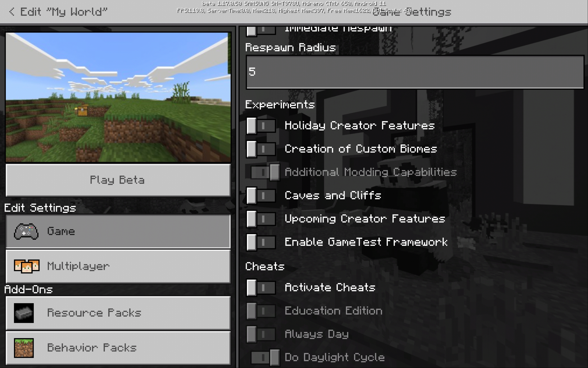This screenshot has height=368, width=588.
Task: Switch on Enable GameTest Framework
Action: click(261, 242)
